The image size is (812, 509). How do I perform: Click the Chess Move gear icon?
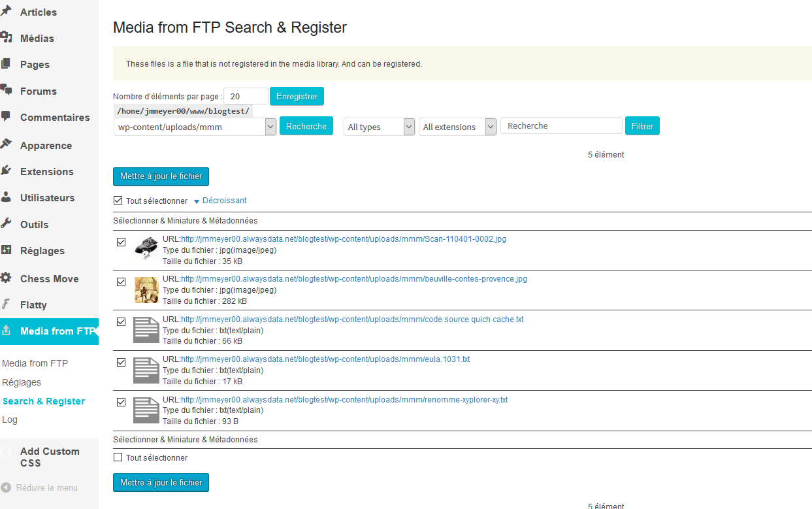(x=6, y=278)
